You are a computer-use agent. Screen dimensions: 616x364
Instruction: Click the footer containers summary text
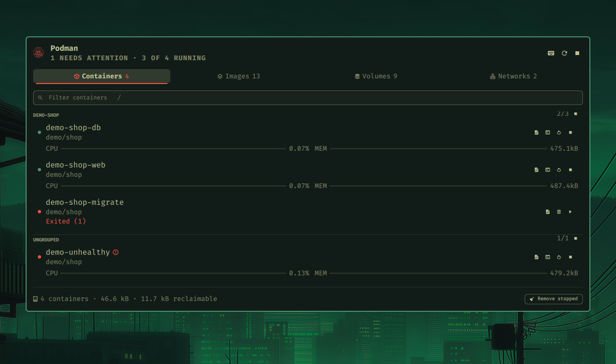pos(128,299)
